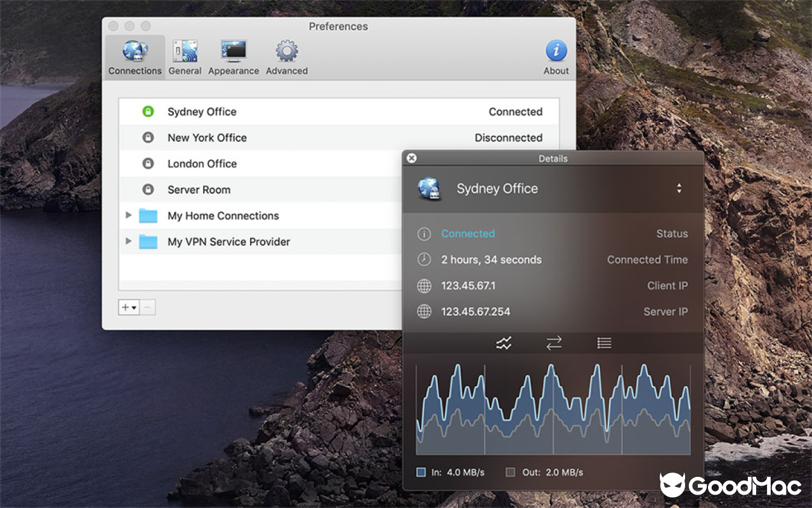Screen dimensions: 812x508
Task: Toggle the lock on Server Room connection
Action: point(147,189)
